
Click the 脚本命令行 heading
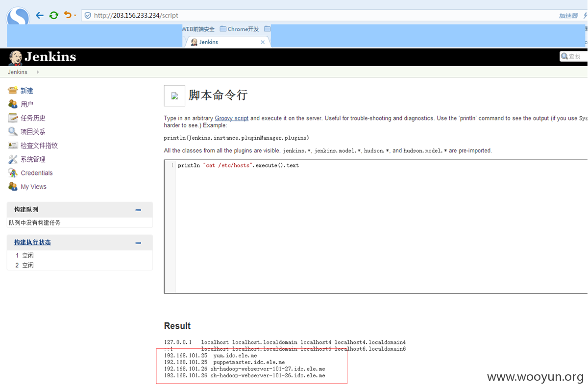(x=218, y=95)
